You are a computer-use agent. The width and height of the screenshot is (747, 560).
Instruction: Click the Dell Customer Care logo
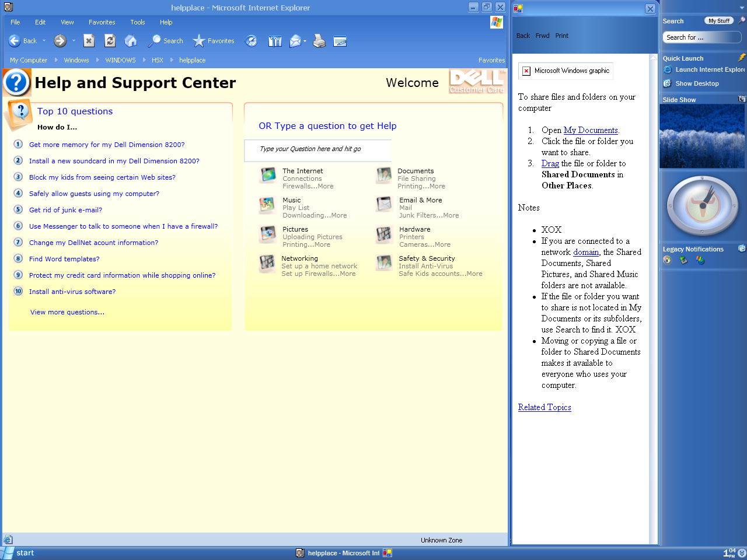(477, 82)
